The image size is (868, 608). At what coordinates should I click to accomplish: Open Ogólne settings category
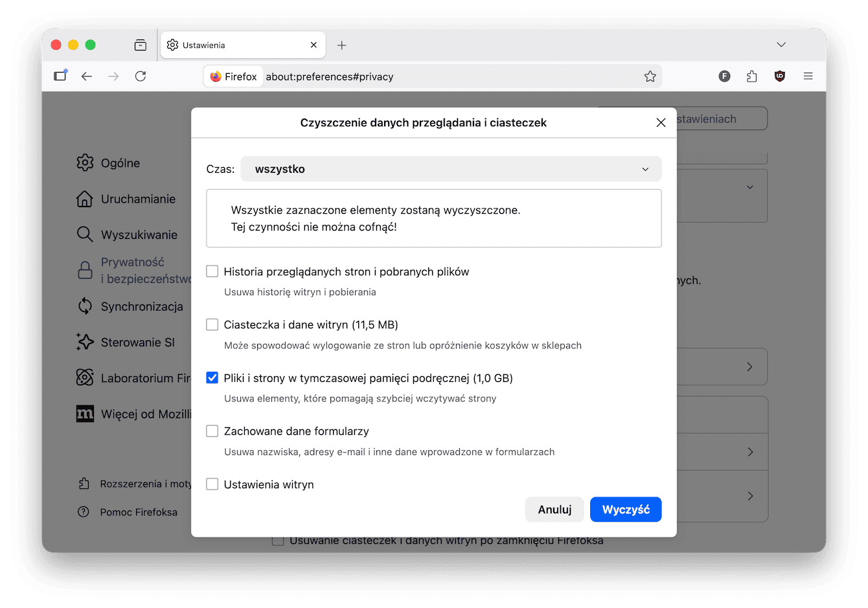click(x=120, y=163)
